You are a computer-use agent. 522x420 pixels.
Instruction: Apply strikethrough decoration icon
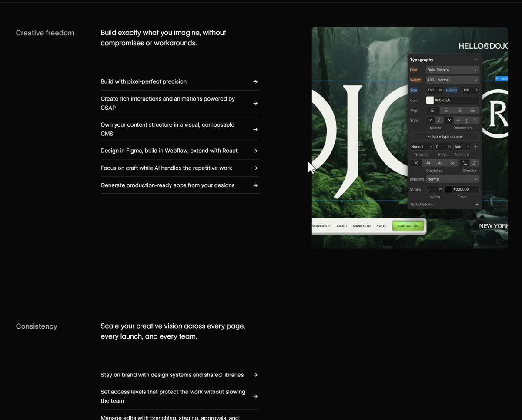pos(458,120)
